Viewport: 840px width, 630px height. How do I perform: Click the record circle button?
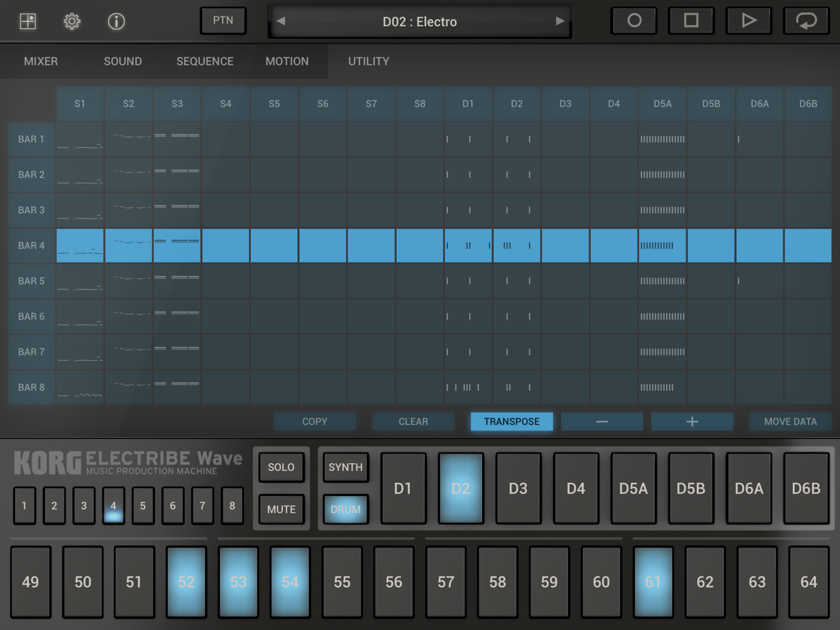[634, 20]
